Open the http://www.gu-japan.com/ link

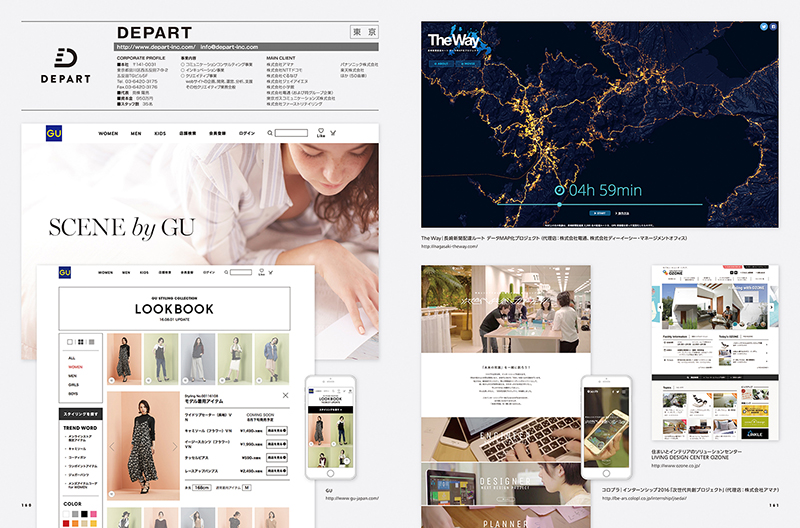click(352, 498)
